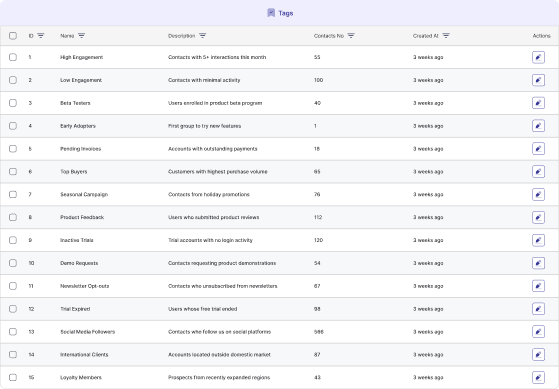This screenshot has width=559, height=389.
Task: Check the Seasonal Campaign row checkbox
Action: pos(13,194)
